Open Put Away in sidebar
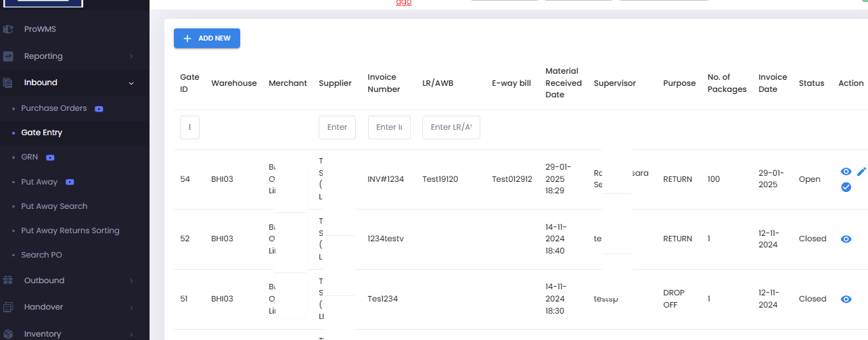868x340 pixels. [39, 182]
